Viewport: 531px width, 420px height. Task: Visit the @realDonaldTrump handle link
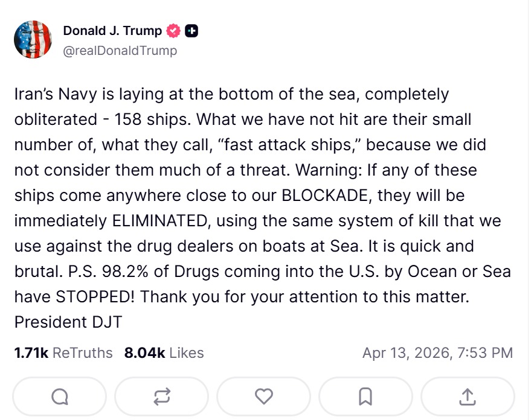[x=120, y=51]
